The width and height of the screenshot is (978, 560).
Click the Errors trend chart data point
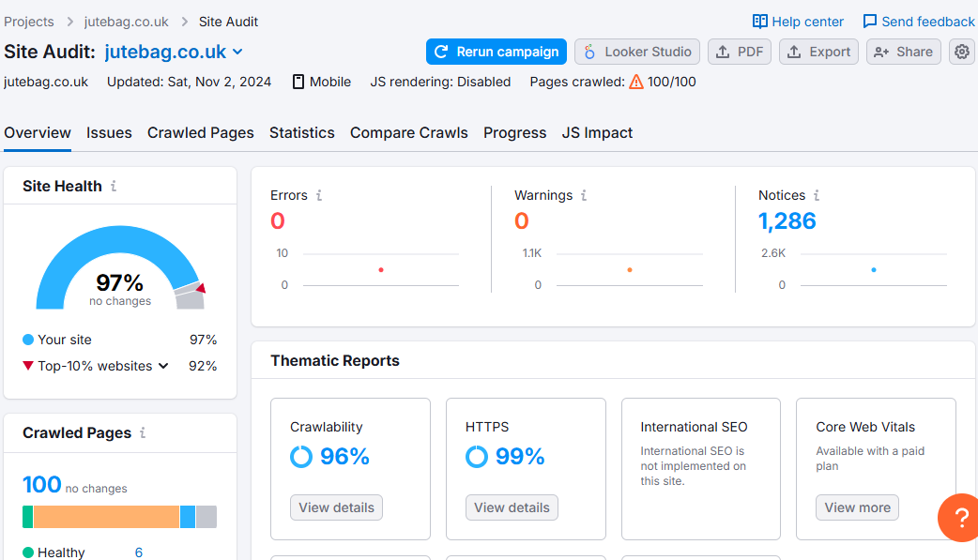(x=381, y=270)
